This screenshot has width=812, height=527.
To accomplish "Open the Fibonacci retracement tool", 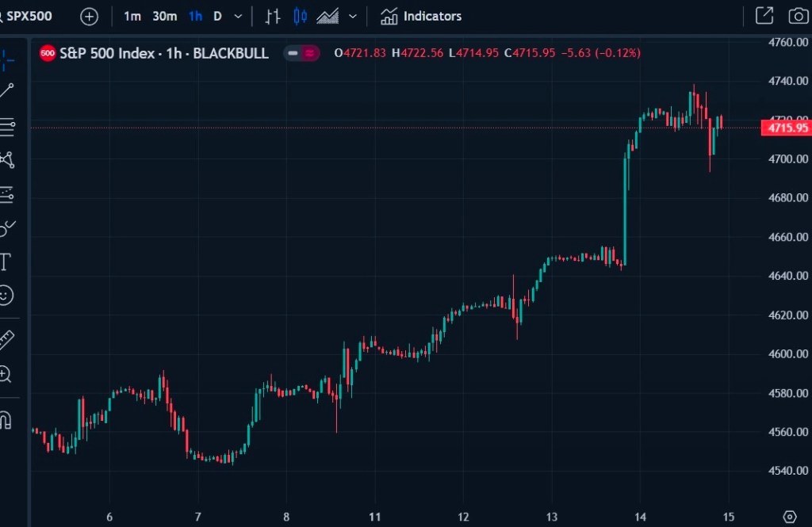I will 6,126.
